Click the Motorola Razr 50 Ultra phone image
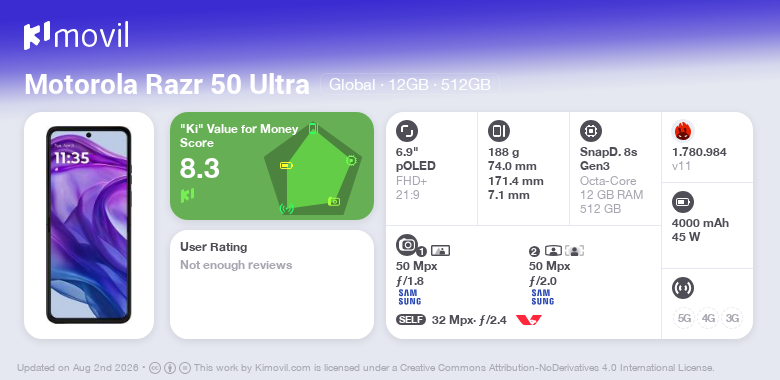Viewport: 780px width, 380px height. 89,225
